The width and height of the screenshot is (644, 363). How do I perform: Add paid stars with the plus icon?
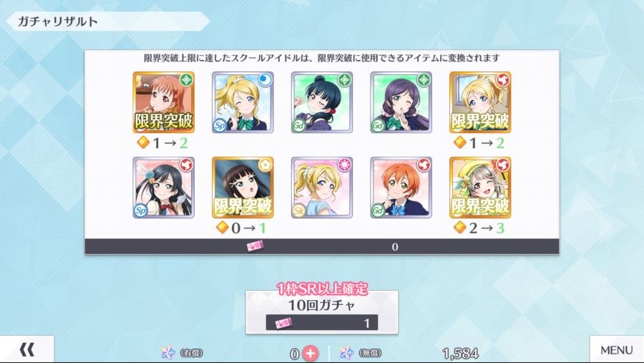pyautogui.click(x=310, y=353)
